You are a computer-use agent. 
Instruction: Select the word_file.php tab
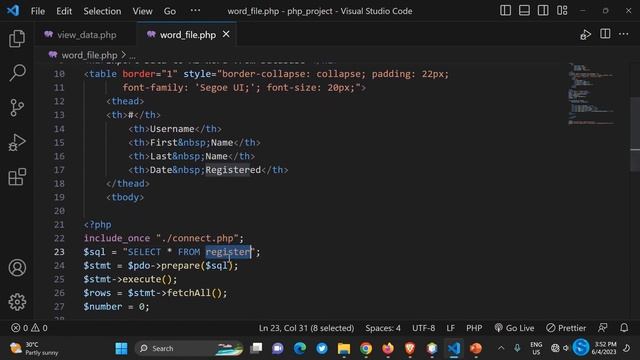pyautogui.click(x=187, y=35)
